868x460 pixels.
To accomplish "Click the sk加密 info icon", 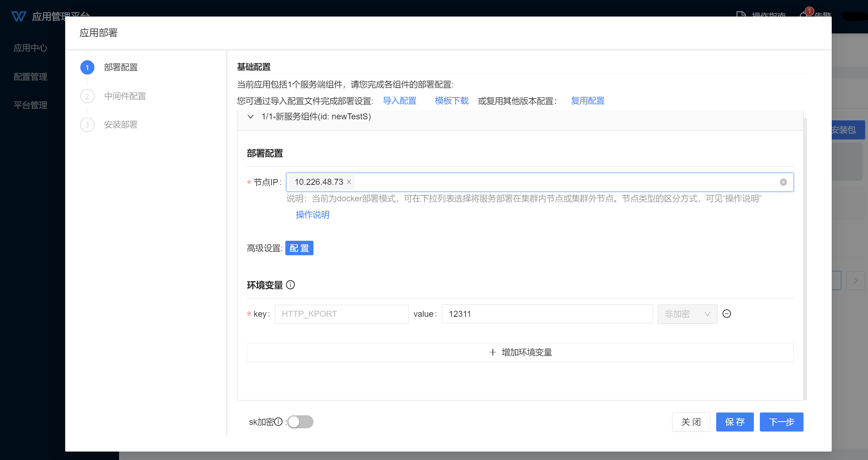I will pyautogui.click(x=278, y=422).
